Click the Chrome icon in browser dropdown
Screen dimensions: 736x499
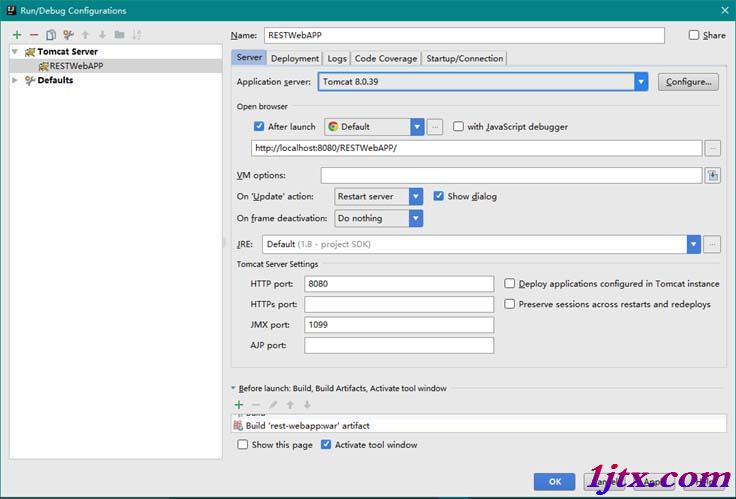pos(333,127)
